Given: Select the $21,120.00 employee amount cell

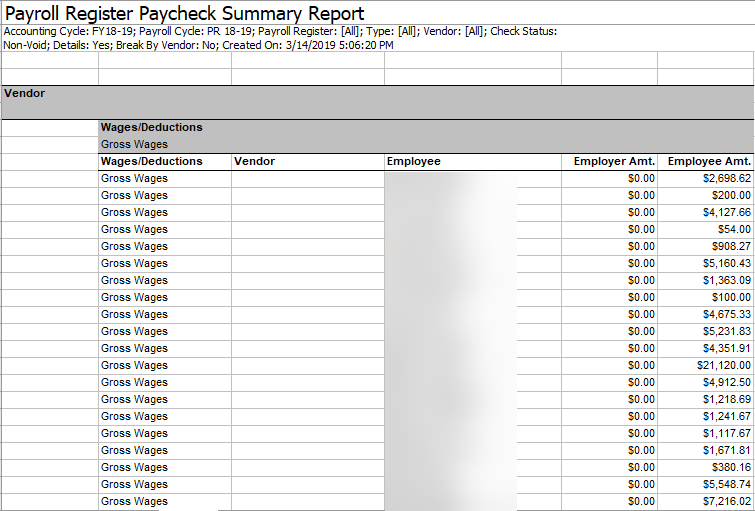Looking at the screenshot, I should coord(723,365).
